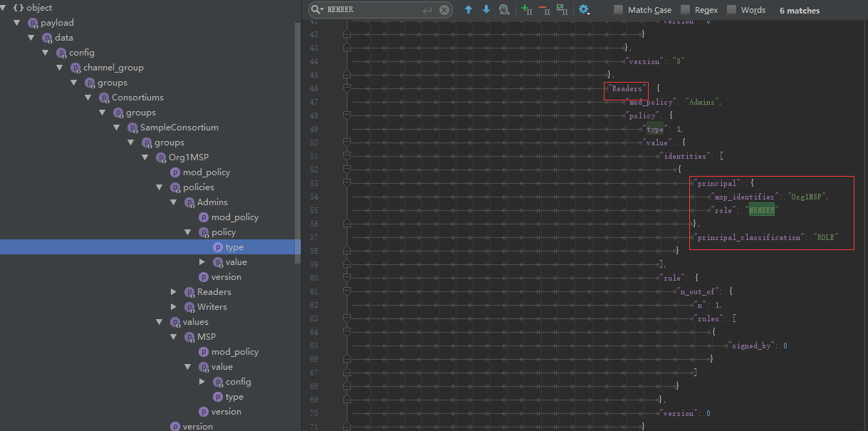The image size is (868, 431).
Task: Collapse the Admins node
Action: pyautogui.click(x=174, y=202)
